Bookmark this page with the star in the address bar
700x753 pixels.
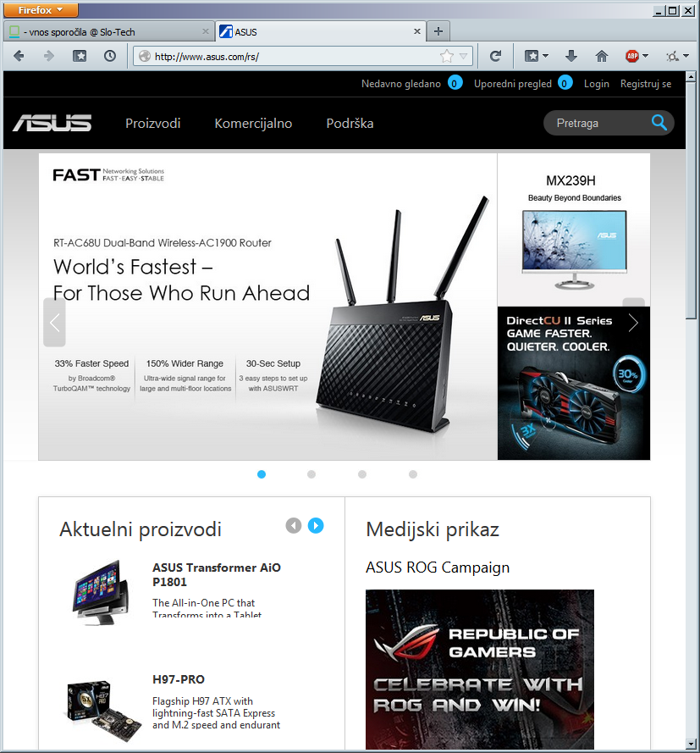click(x=447, y=56)
